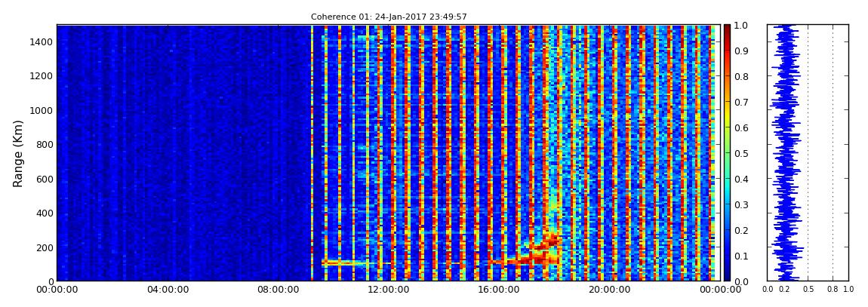The width and height of the screenshot is (868, 307).
Task: Click the 400 range tick label
Action: pyautogui.click(x=43, y=213)
